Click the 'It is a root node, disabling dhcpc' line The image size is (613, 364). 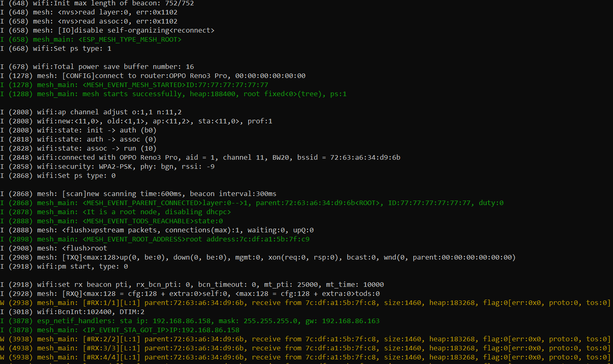point(116,212)
